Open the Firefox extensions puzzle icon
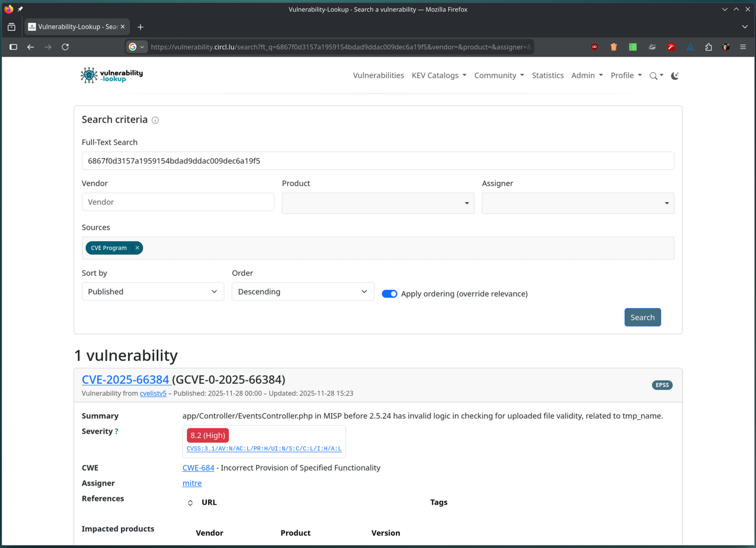The width and height of the screenshot is (756, 548). [708, 47]
